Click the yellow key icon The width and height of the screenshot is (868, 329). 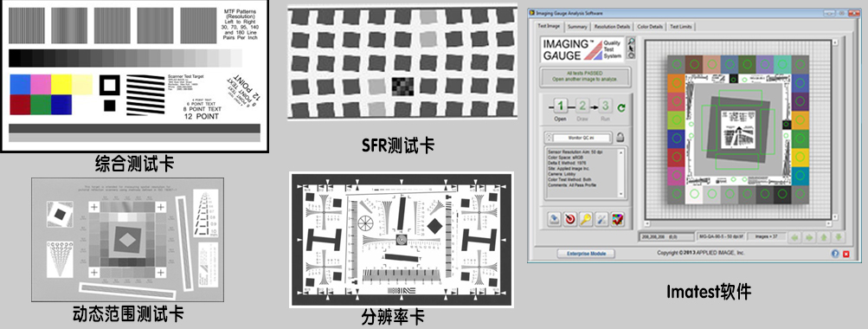(x=586, y=219)
